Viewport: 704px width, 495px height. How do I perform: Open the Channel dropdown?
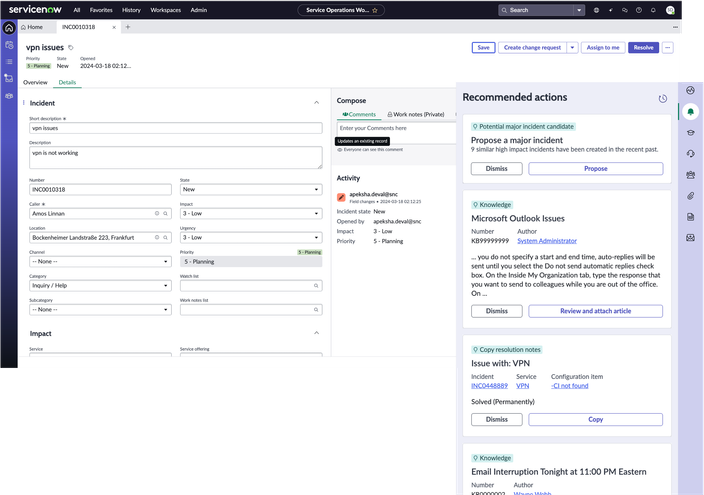click(x=100, y=261)
